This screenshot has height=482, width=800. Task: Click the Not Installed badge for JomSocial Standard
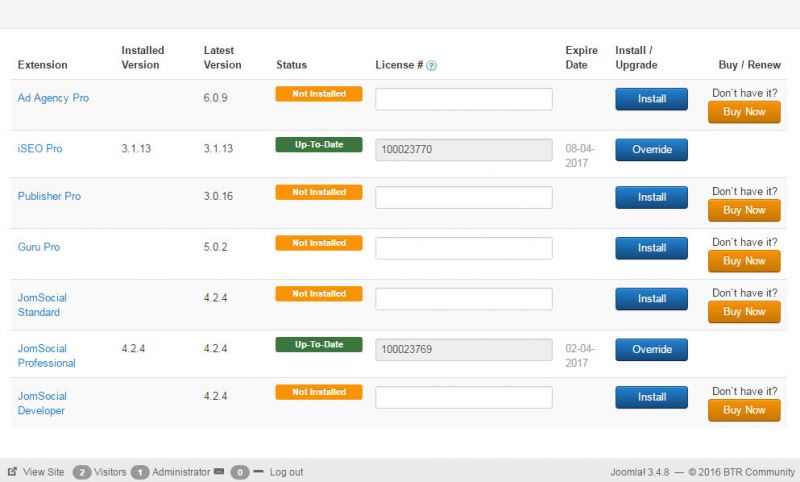click(319, 294)
